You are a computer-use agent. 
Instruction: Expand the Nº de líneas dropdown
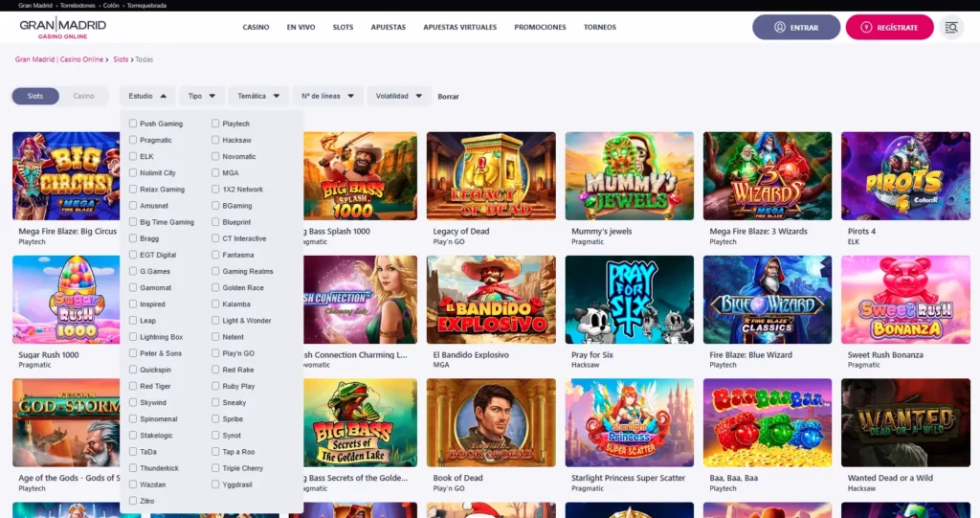pyautogui.click(x=327, y=96)
